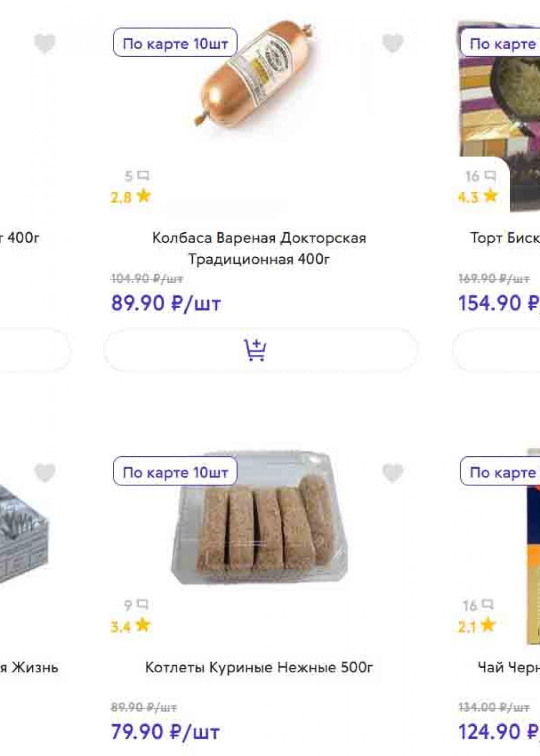The height and width of the screenshot is (756, 540).
Task: View the 2.8 star rating of sausage
Action: pyautogui.click(x=131, y=197)
